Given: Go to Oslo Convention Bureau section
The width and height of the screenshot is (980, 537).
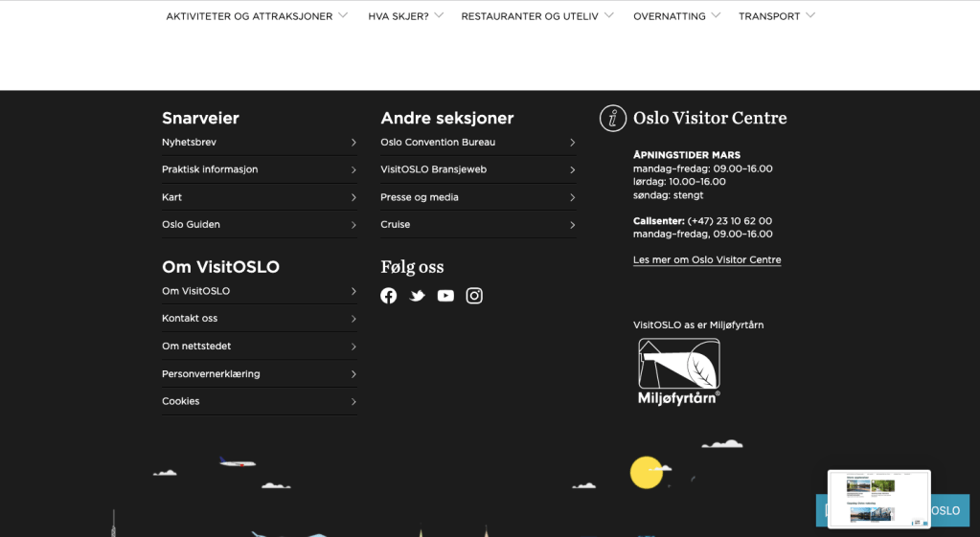Looking at the screenshot, I should [x=438, y=143].
